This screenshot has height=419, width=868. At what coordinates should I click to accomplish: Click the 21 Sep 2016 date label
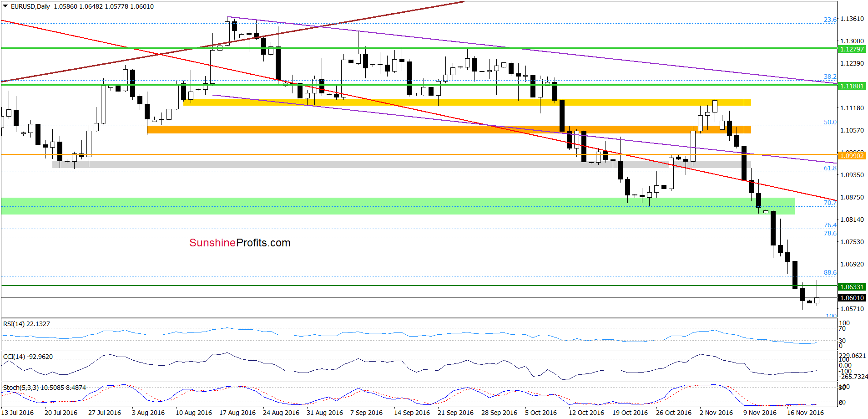tap(455, 413)
